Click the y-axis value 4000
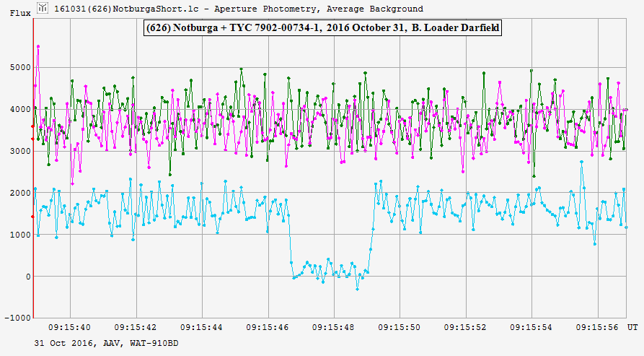Image resolution: width=644 pixels, height=356 pixels. (20, 109)
